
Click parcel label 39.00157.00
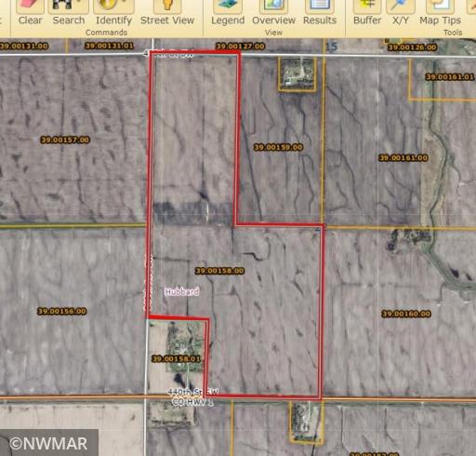pos(65,140)
